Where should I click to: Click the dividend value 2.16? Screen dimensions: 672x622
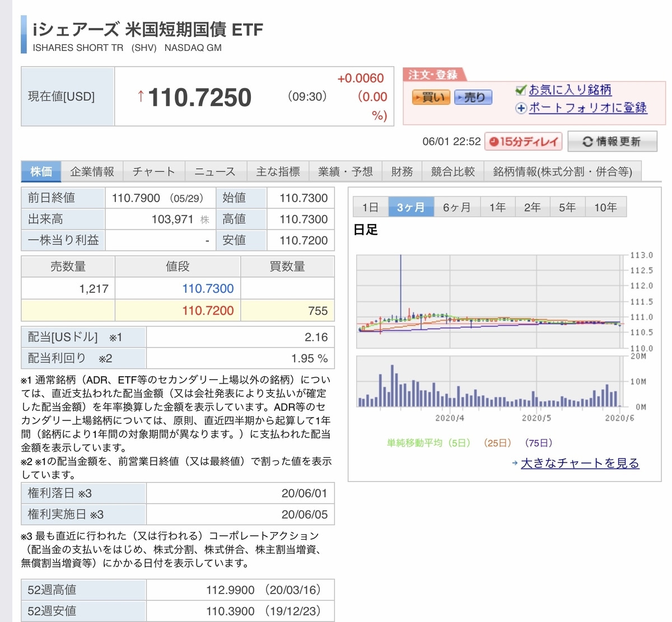(316, 337)
